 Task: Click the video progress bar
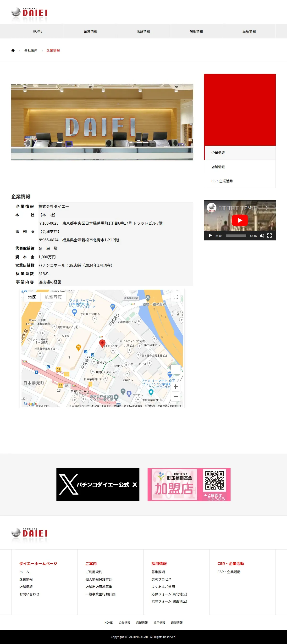[x=236, y=236]
